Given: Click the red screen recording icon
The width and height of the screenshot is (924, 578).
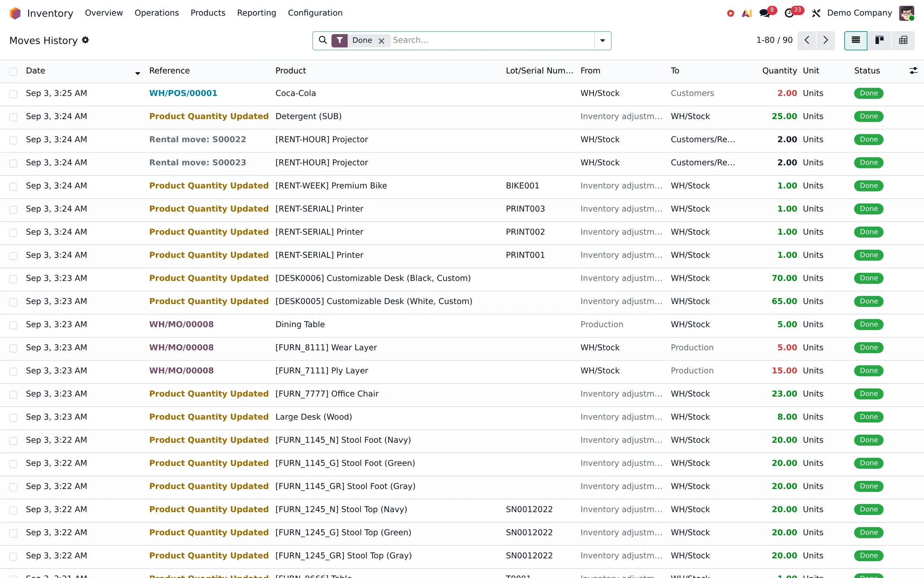Looking at the screenshot, I should [731, 13].
